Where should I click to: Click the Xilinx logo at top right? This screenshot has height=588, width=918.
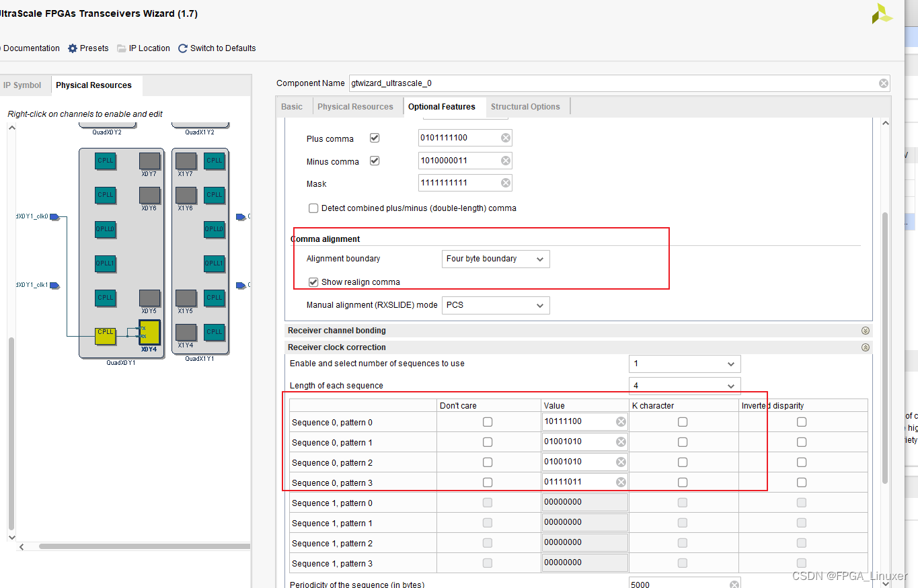(x=882, y=13)
